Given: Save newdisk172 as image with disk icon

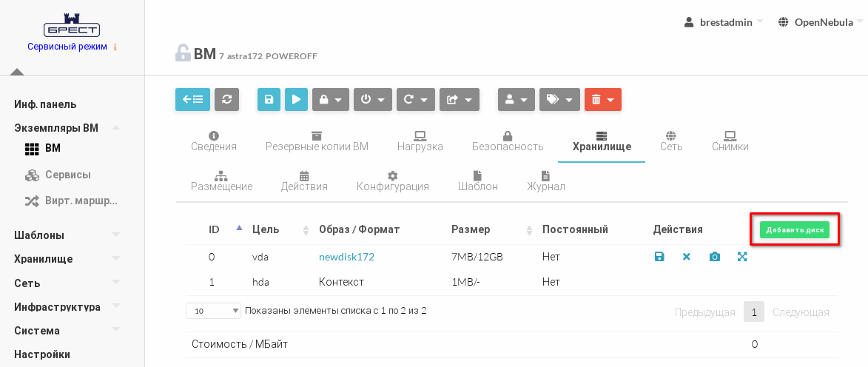Looking at the screenshot, I should [x=659, y=257].
